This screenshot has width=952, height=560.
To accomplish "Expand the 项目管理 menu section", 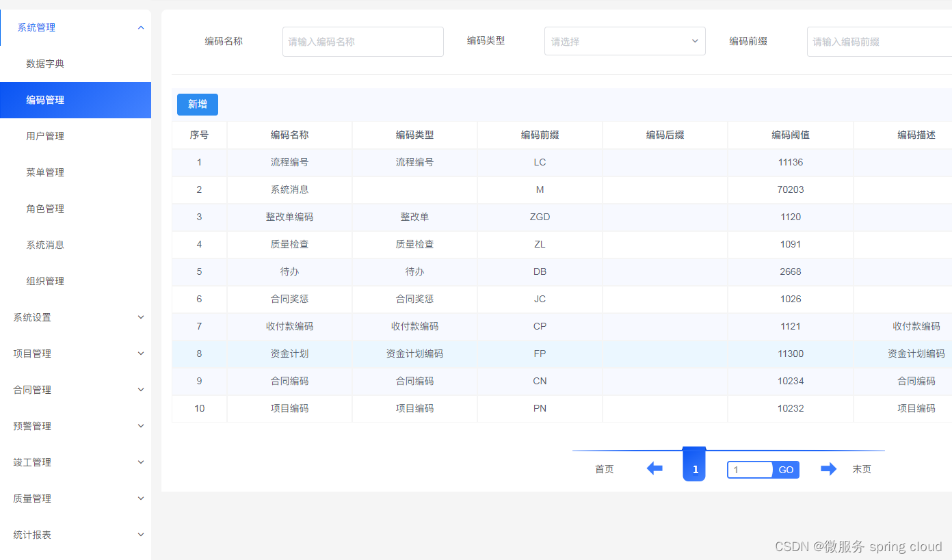I will (x=75, y=354).
